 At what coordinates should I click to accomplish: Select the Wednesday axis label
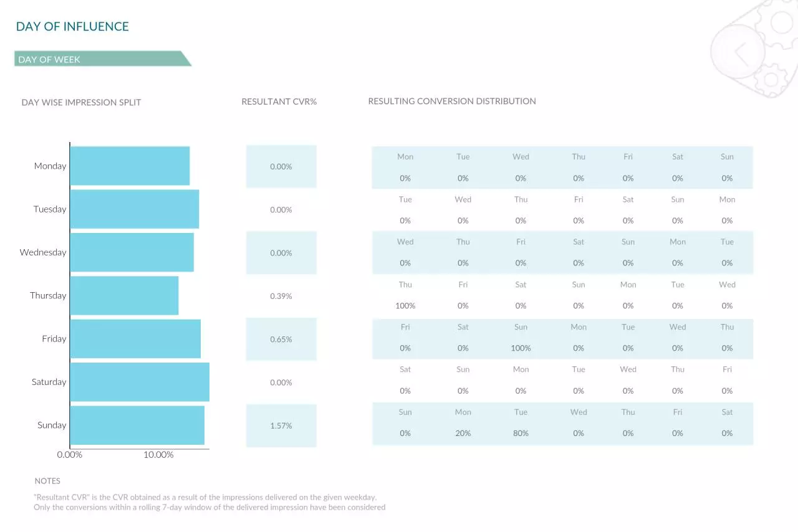point(43,252)
